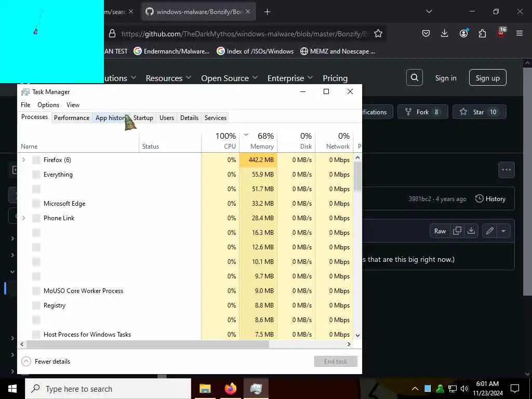This screenshot has width=532, height=399.
Task: Open the Options menu in Task Manager
Action: click(x=48, y=105)
